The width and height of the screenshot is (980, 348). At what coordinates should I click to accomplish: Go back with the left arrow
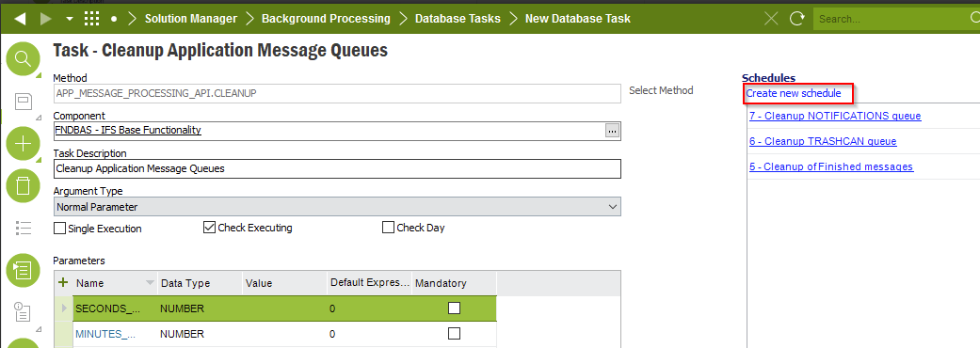21,19
